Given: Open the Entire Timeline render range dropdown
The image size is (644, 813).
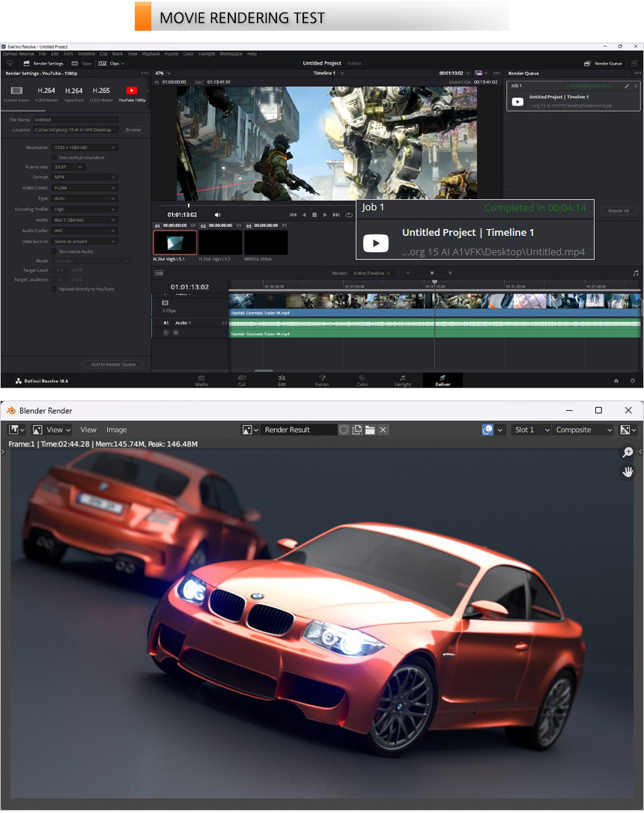Looking at the screenshot, I should coord(372,273).
